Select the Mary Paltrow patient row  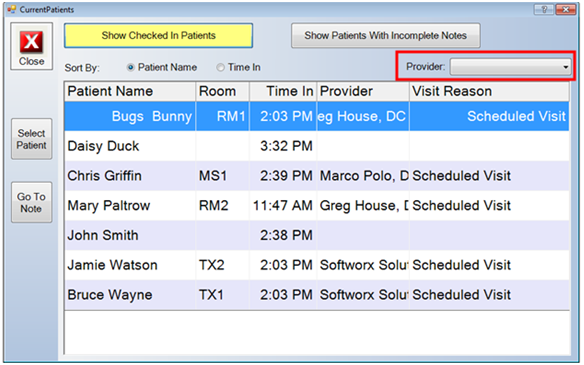click(317, 206)
